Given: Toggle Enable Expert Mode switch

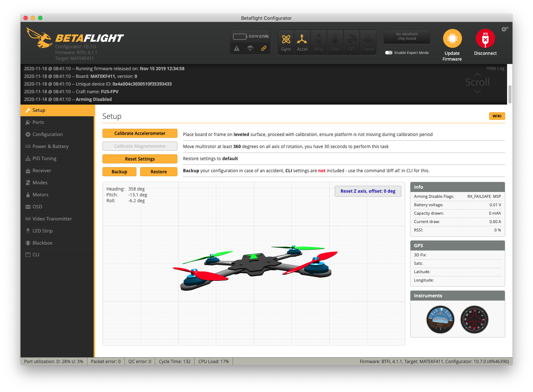Looking at the screenshot, I should 389,53.
